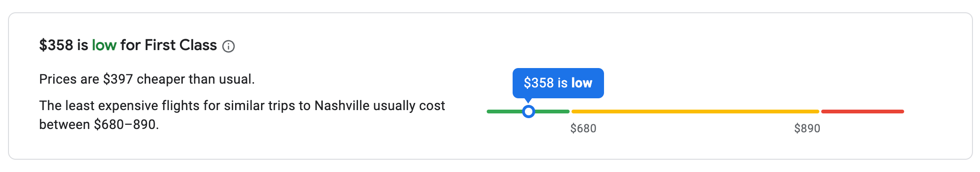Click the bold "low" inside the blue tooltip

click(581, 83)
